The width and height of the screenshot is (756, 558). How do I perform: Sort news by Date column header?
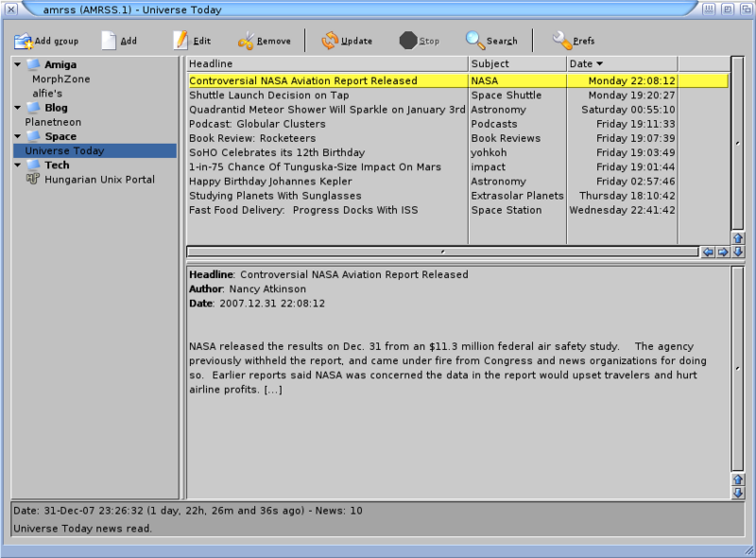click(621, 63)
